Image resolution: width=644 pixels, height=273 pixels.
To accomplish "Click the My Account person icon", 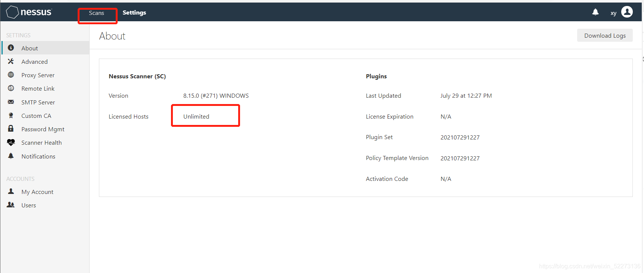I will [x=11, y=191].
